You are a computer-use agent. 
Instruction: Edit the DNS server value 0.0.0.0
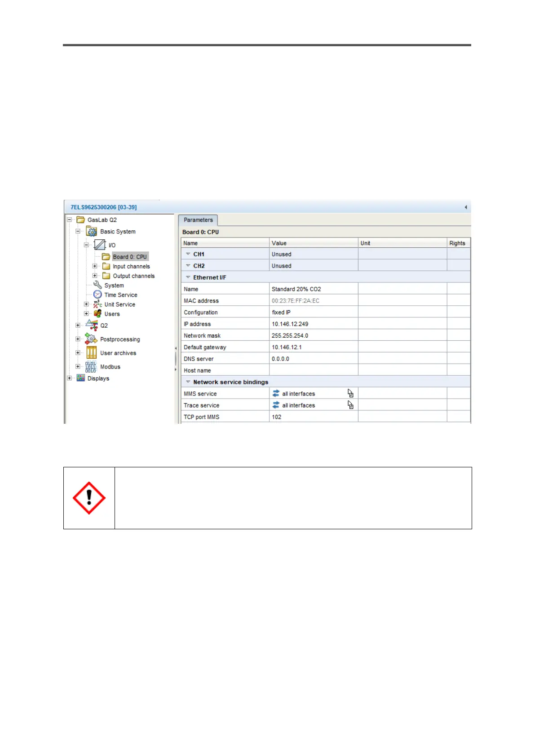(x=314, y=359)
